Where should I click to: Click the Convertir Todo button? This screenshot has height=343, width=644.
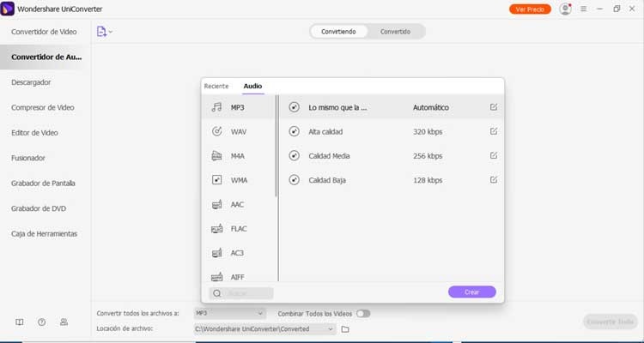tap(610, 322)
